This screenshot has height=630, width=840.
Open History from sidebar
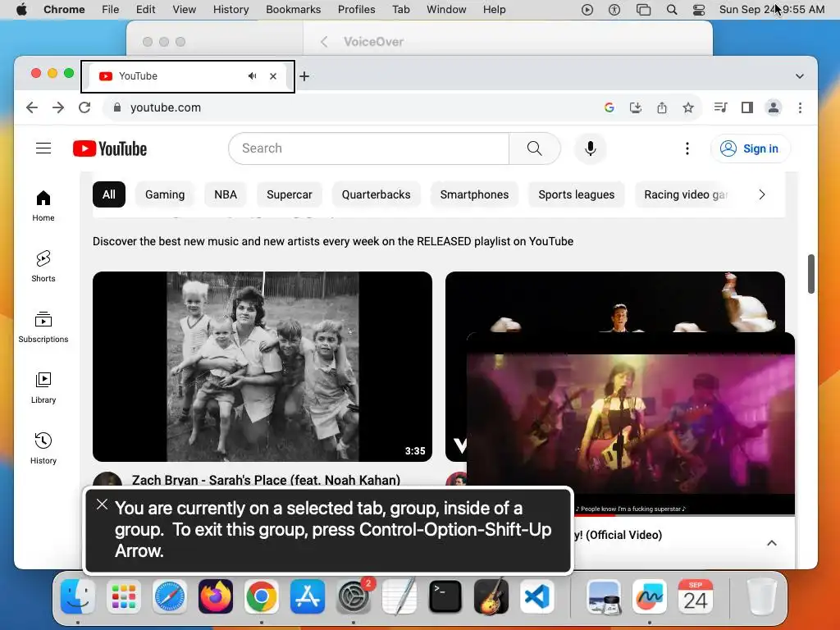43,449
